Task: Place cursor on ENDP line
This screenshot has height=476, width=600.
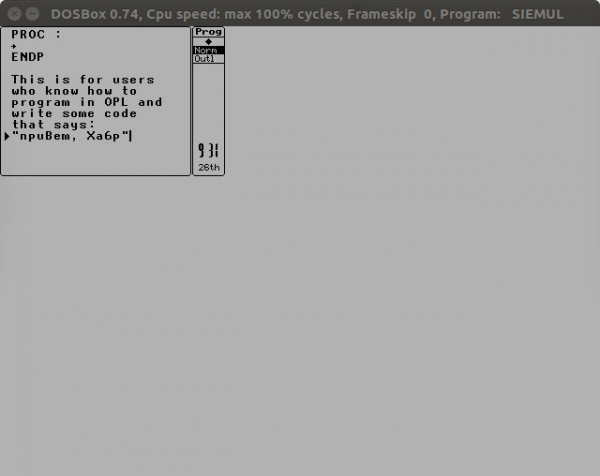Action: coord(28,57)
